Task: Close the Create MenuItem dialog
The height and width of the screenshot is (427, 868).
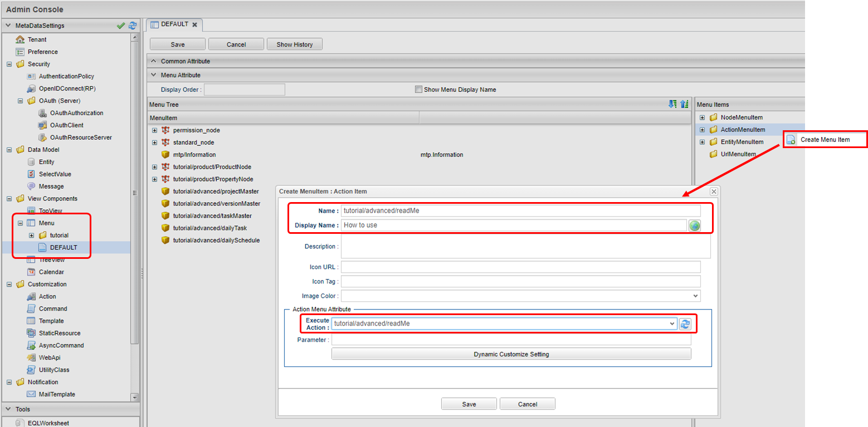Action: [x=714, y=192]
